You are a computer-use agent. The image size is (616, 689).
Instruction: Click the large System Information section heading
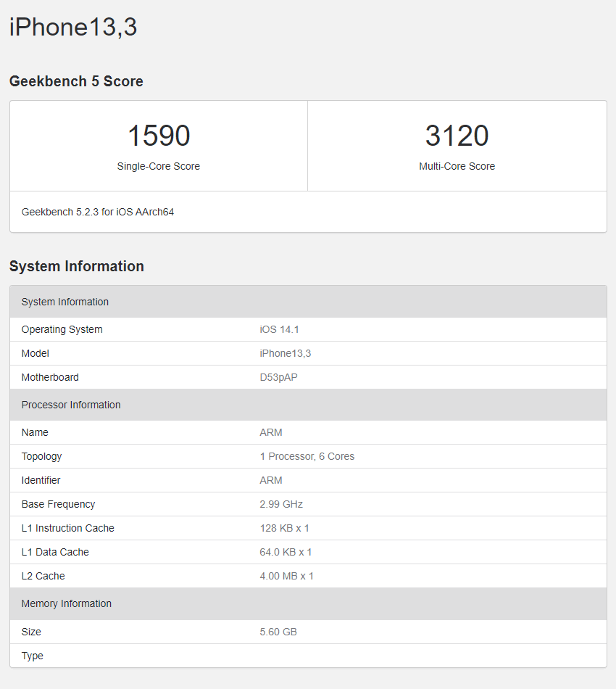(77, 266)
